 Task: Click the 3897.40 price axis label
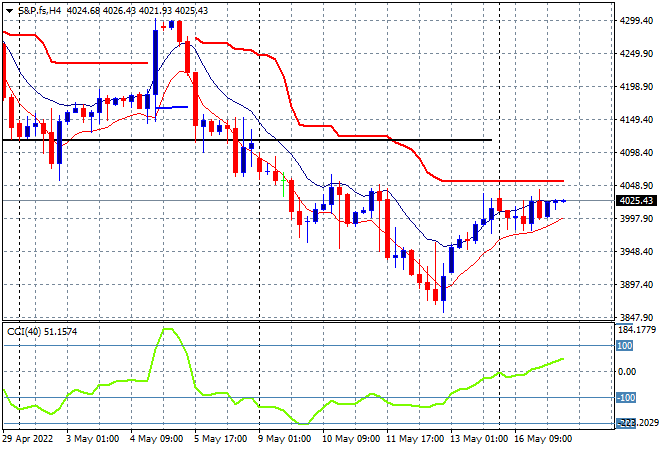point(636,285)
